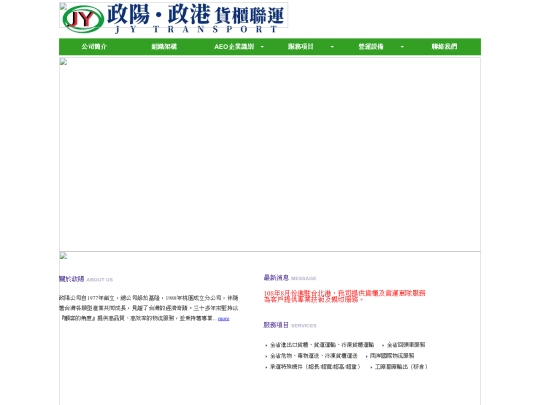
Task: Select the 全省危物、毒物運送 service item
Action: pos(314,356)
